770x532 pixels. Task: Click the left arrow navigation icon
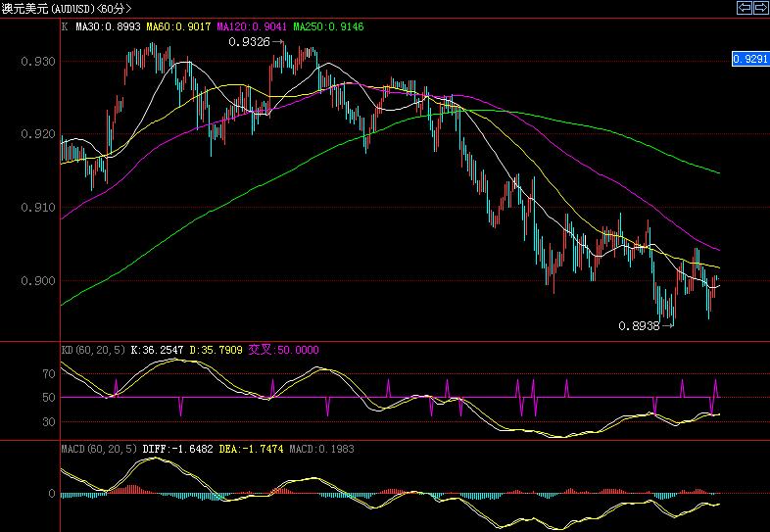745,8
